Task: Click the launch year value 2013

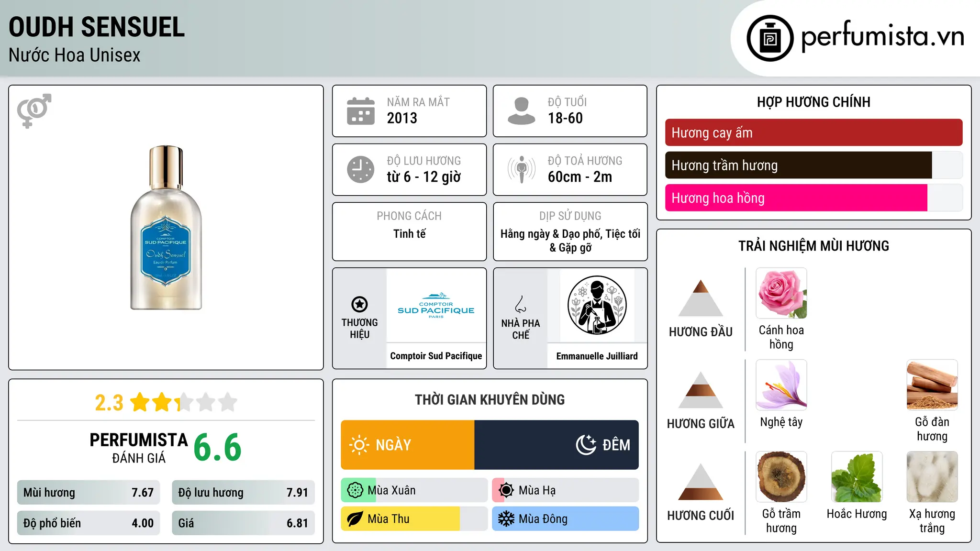Action: tap(402, 118)
